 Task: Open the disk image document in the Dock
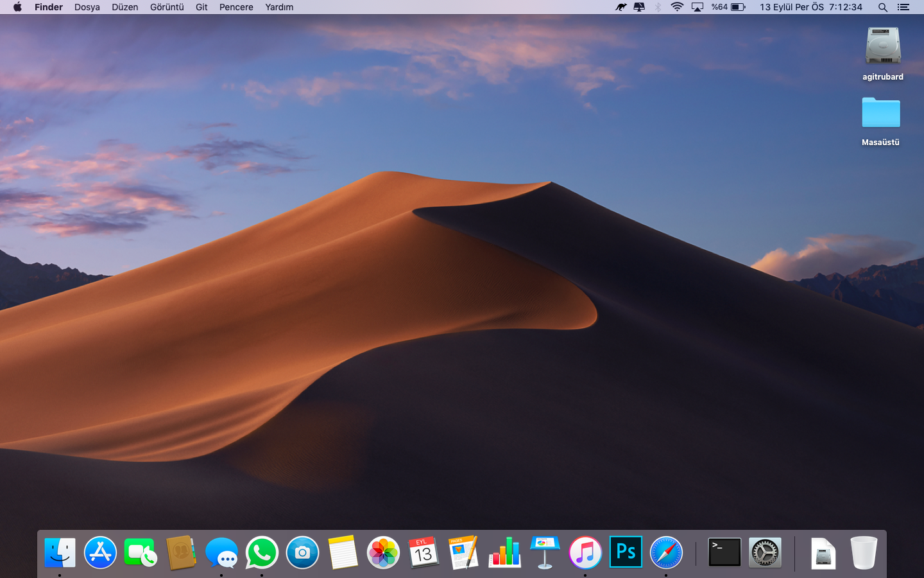coord(823,552)
